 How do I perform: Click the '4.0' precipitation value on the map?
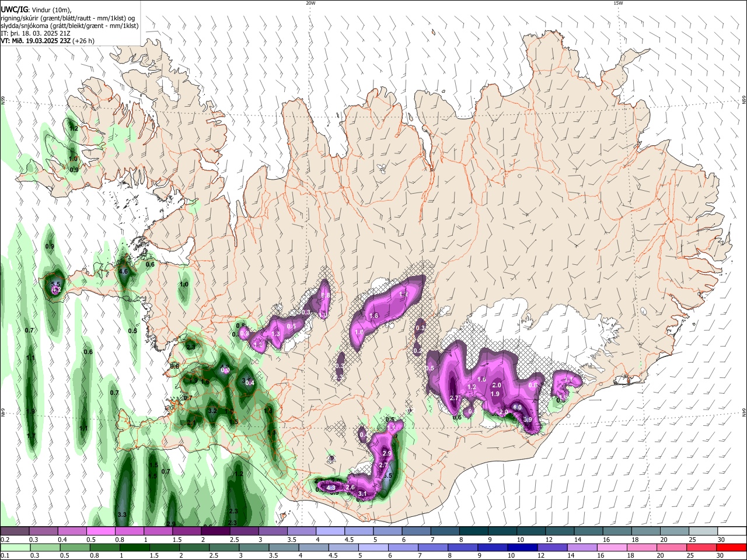[517, 407]
